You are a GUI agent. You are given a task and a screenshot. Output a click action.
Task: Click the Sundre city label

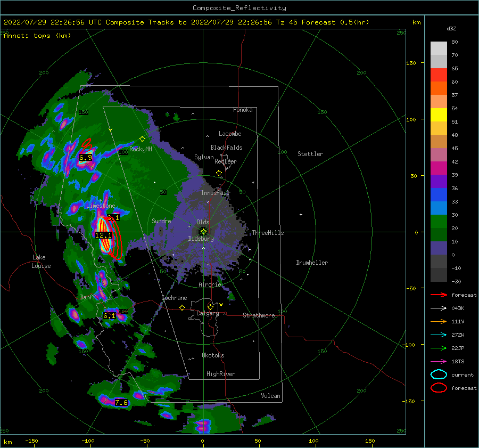[161, 221]
